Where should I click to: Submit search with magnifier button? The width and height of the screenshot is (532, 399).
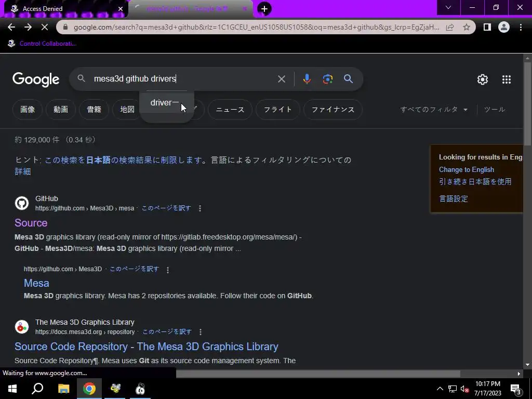pos(349,79)
